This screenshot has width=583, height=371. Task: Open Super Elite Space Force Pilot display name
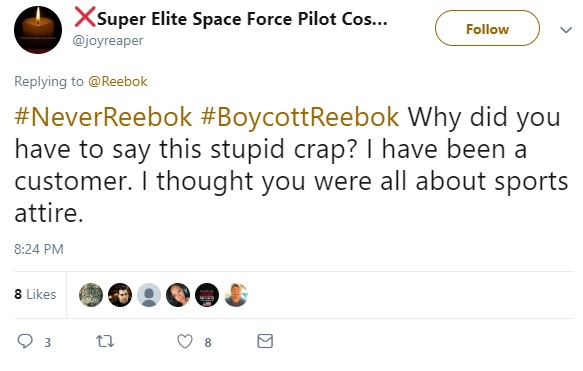coord(242,19)
